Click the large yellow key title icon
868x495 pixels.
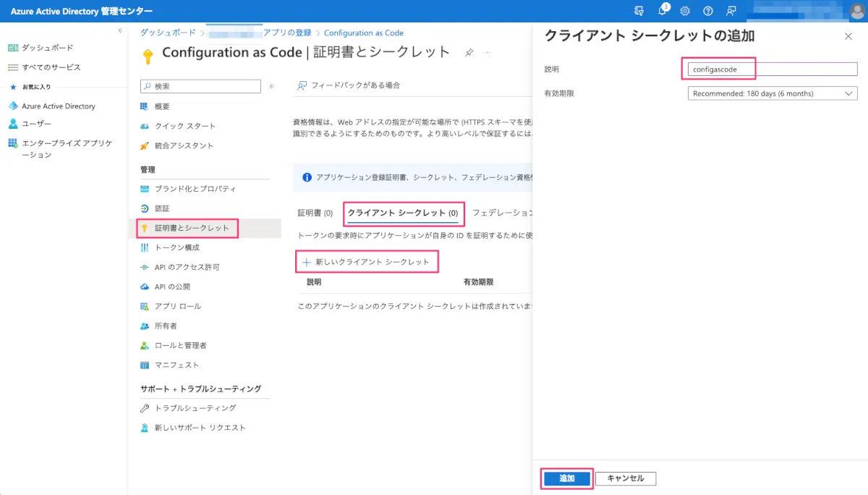click(148, 56)
